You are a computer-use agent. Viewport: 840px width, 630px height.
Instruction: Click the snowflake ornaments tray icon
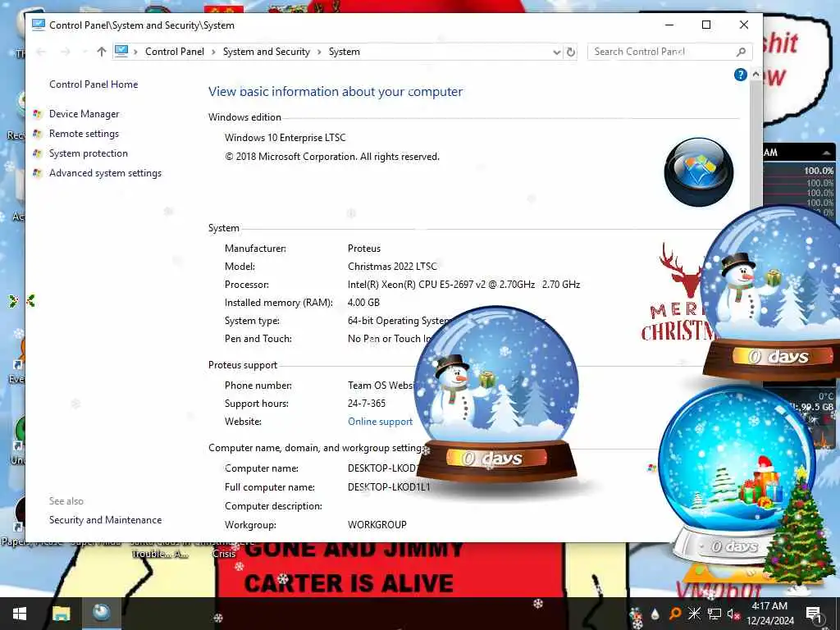click(637, 615)
